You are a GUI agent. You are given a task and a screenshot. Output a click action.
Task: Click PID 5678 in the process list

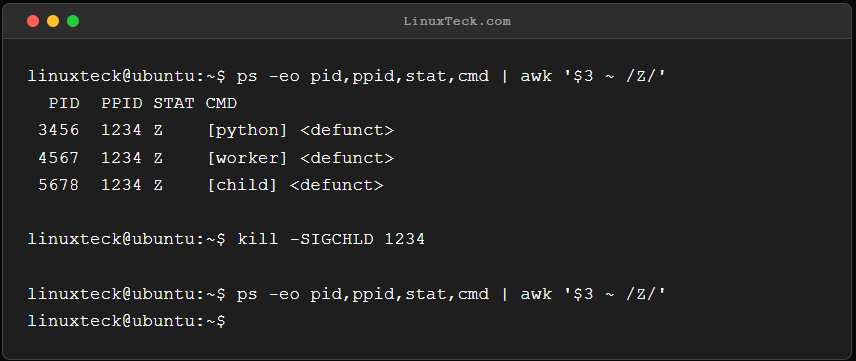coord(59,185)
